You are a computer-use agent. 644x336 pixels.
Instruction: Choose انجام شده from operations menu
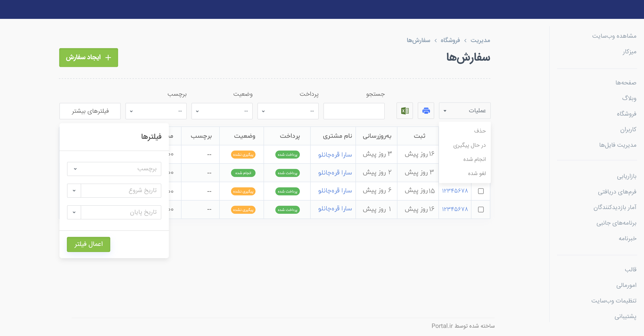point(474,159)
